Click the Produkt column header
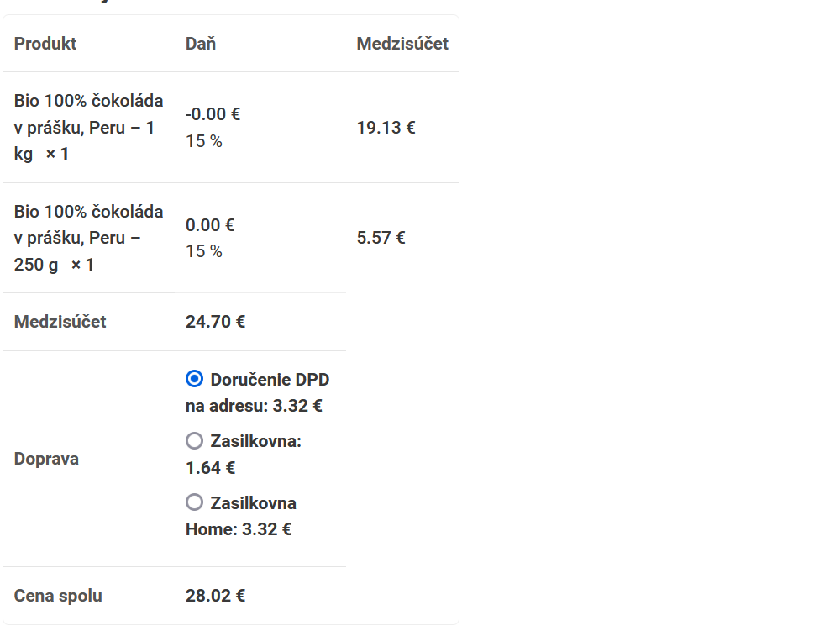 45,44
